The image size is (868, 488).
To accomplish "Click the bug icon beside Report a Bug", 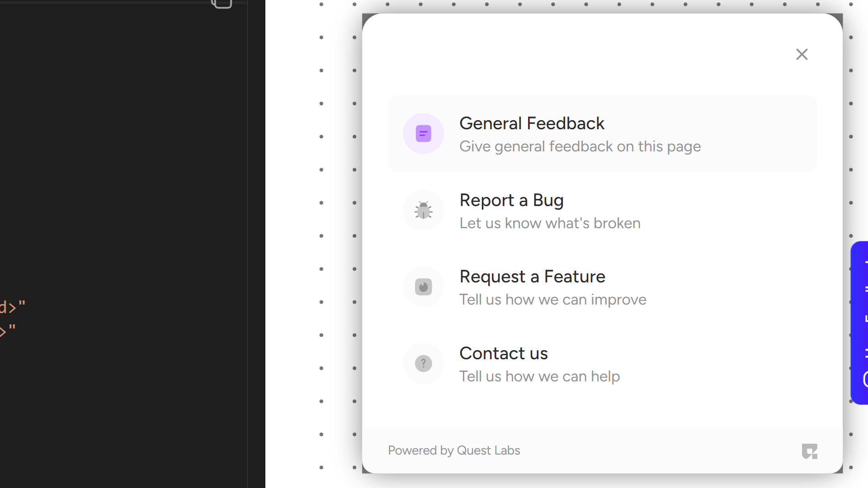I will [423, 210].
